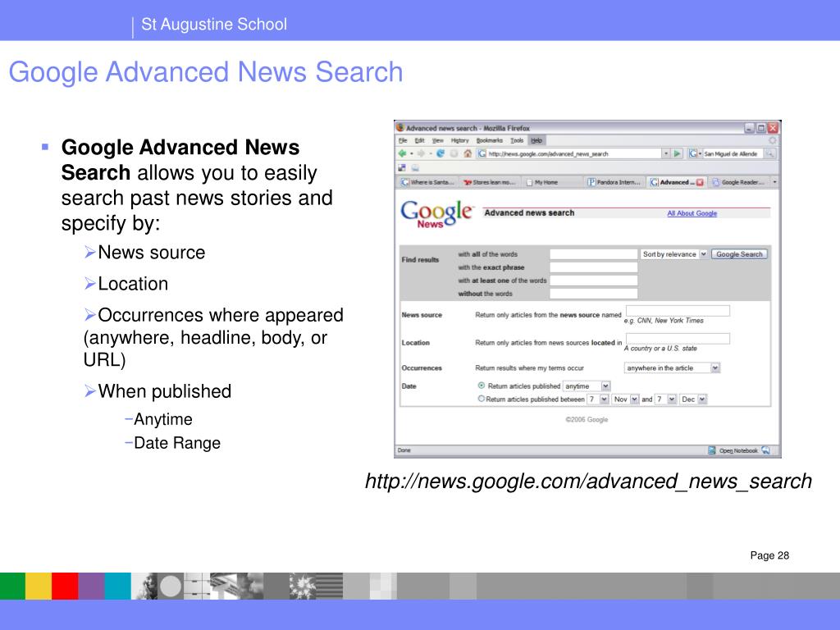The width and height of the screenshot is (840, 630).
Task: Follow the 'All About Google' link
Action: pyautogui.click(x=692, y=213)
